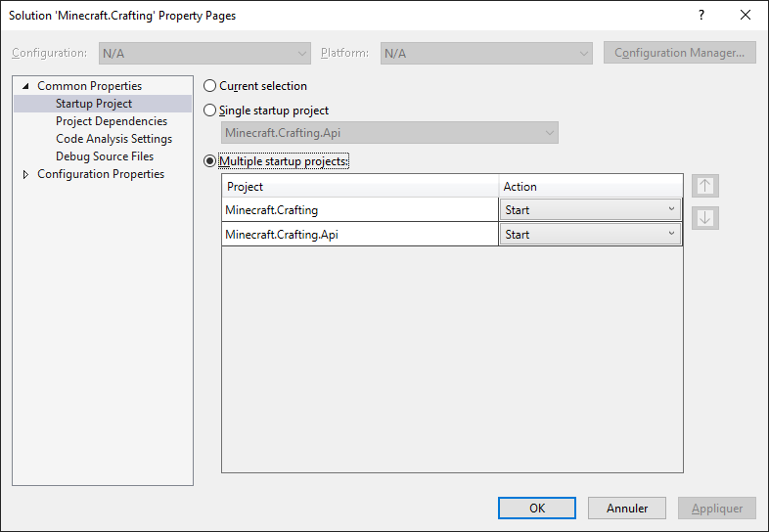Click the Move Down arrow button
Viewport: 769px width, 532px height.
coord(705,218)
